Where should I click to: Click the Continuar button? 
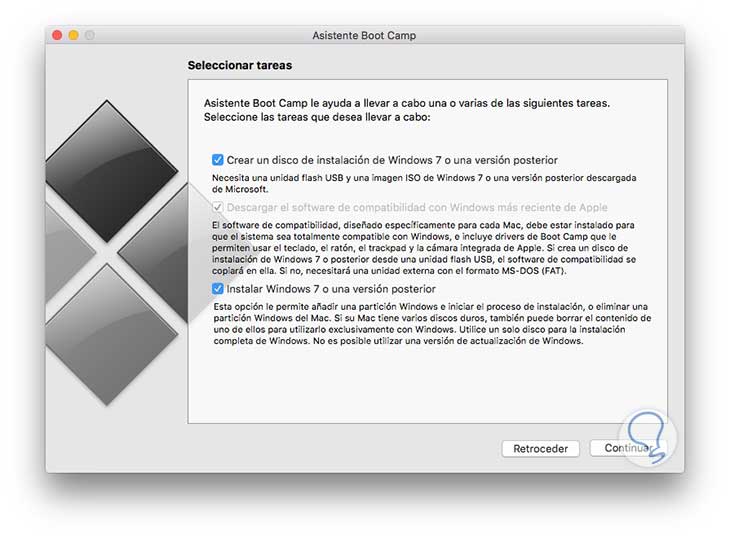click(629, 448)
